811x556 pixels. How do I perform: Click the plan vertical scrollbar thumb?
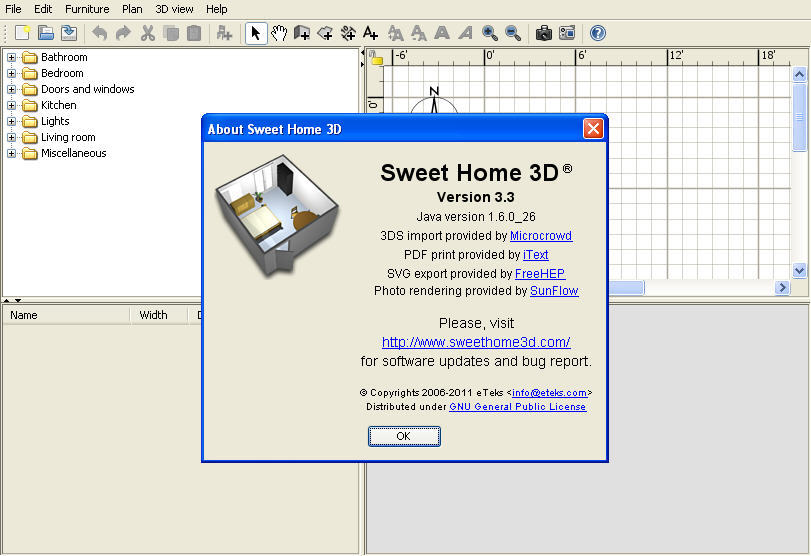(799, 117)
